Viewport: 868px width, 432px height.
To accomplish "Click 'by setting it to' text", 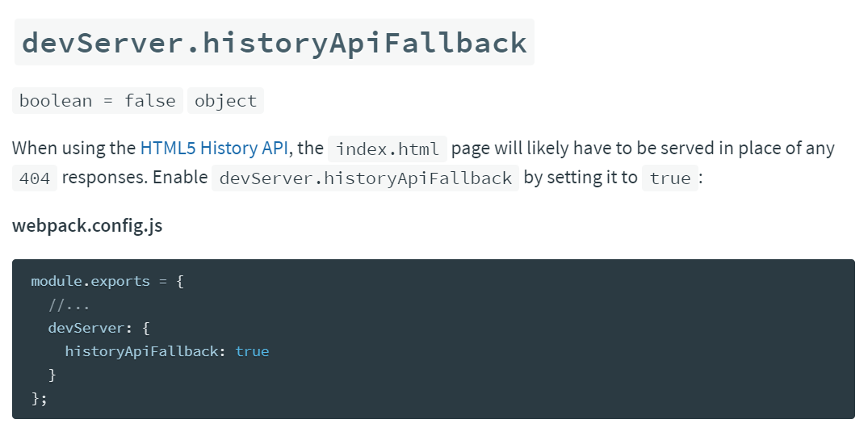I will 580,178.
